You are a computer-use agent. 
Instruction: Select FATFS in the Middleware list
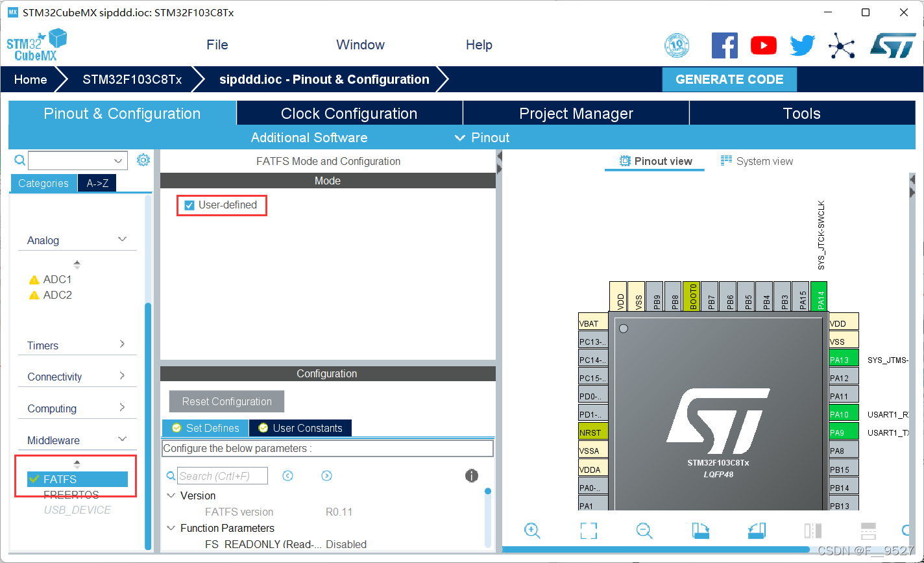click(x=77, y=479)
